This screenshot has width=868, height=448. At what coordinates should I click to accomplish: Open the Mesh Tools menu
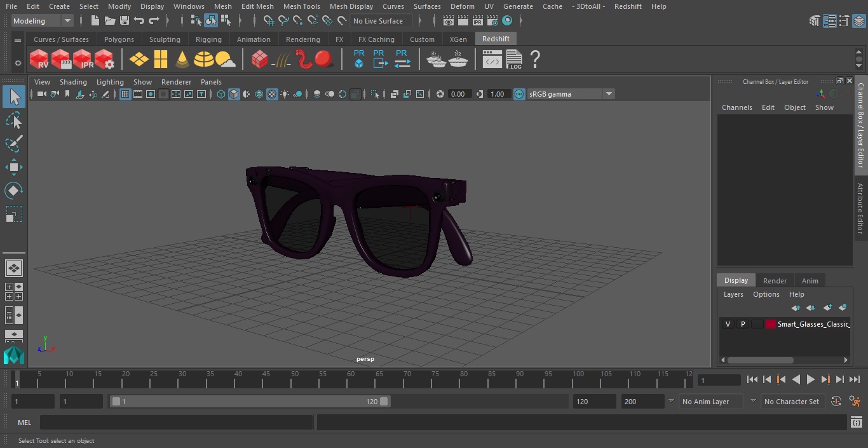coord(301,6)
